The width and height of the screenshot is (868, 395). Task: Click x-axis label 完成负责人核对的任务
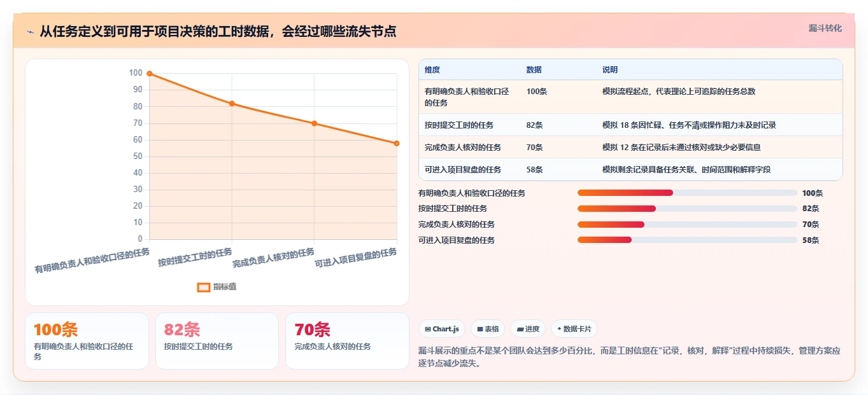(x=274, y=258)
